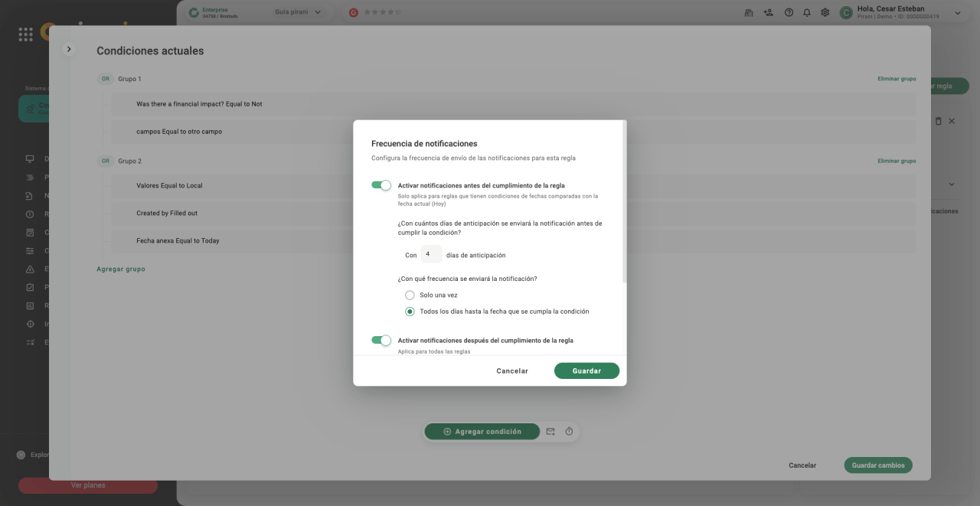The width and height of the screenshot is (980, 506).
Task: Click the notifications bell icon
Action: (806, 12)
